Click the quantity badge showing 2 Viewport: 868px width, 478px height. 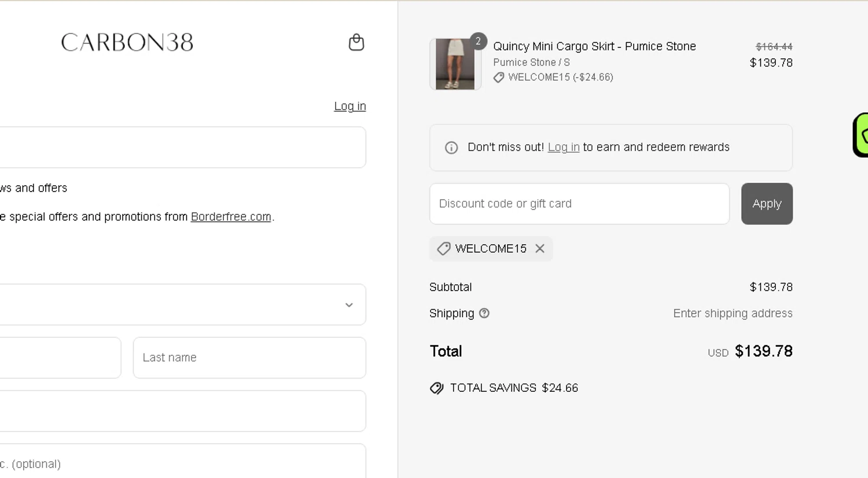pos(478,41)
